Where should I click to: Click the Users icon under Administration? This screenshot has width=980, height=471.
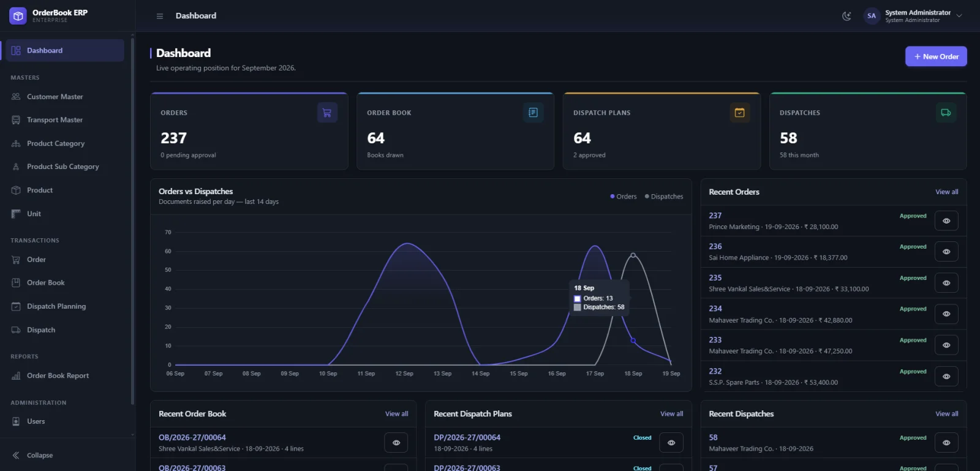pyautogui.click(x=16, y=421)
